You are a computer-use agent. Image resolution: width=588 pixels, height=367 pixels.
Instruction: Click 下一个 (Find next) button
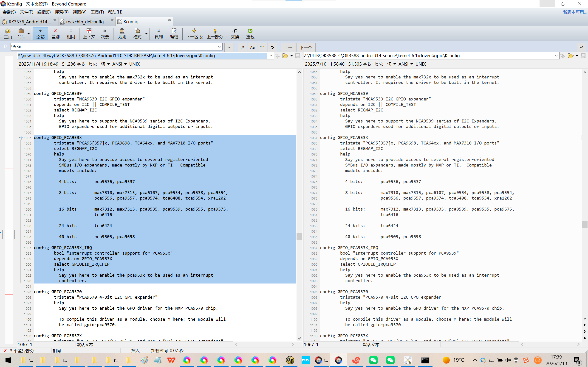[306, 47]
